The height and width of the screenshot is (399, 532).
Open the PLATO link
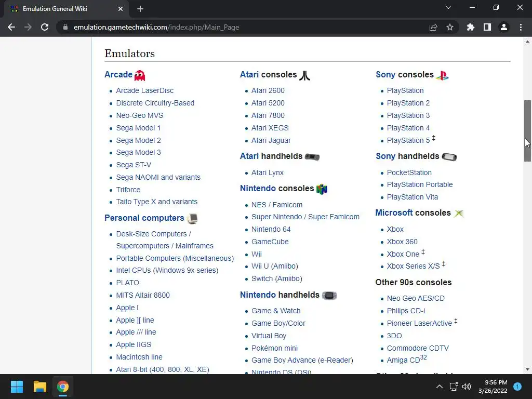point(128,283)
